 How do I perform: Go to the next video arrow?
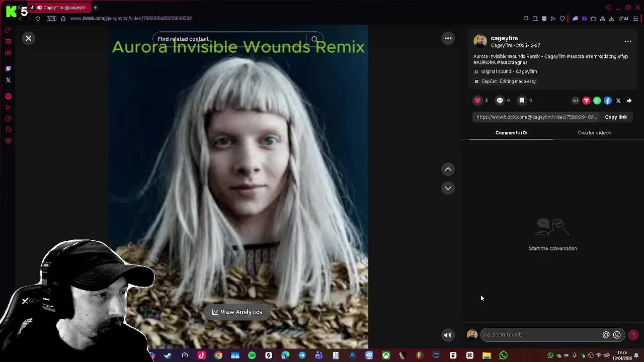click(x=448, y=188)
